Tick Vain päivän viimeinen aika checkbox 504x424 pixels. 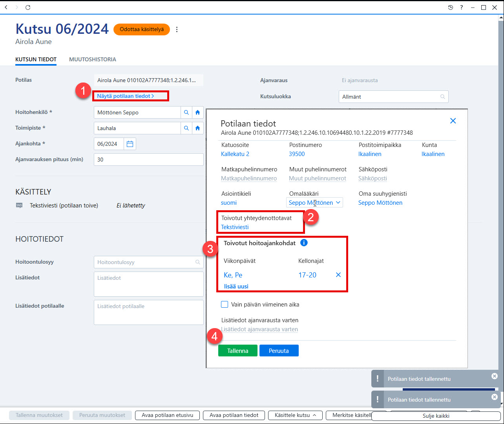click(x=225, y=304)
